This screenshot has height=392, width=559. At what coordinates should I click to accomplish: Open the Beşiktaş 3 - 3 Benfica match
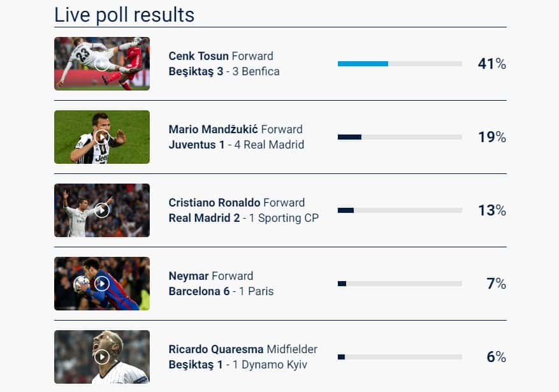[224, 71]
